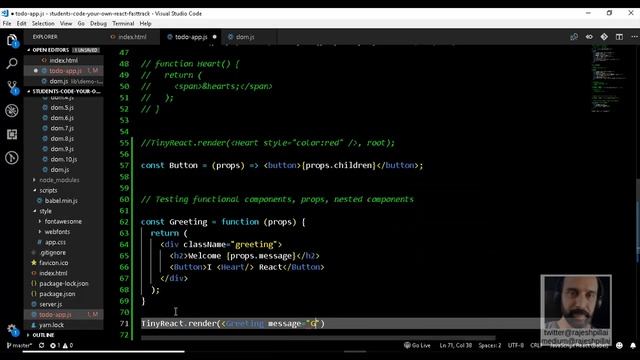Open yarn.lock in the file tree
The width and height of the screenshot is (640, 360).
(x=64, y=325)
